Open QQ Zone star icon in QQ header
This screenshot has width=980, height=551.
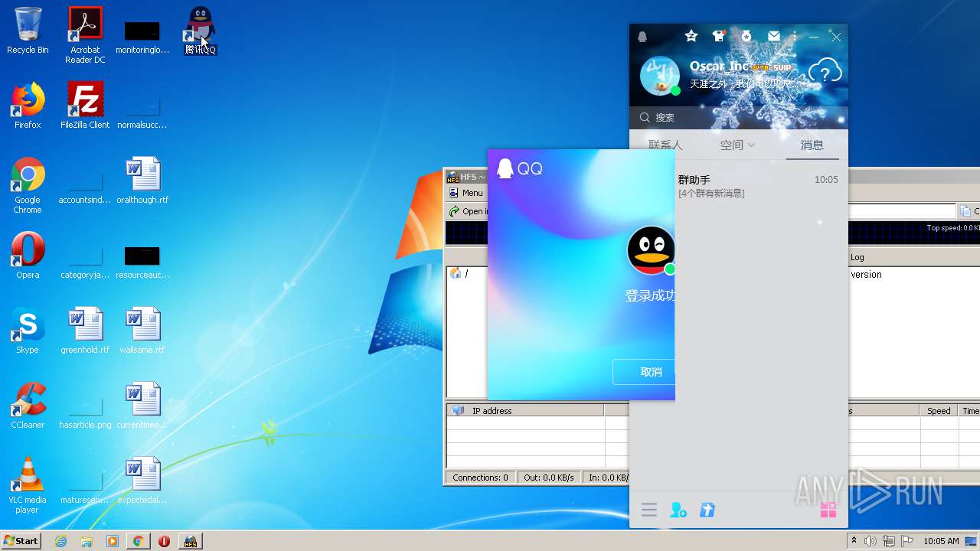coord(691,36)
